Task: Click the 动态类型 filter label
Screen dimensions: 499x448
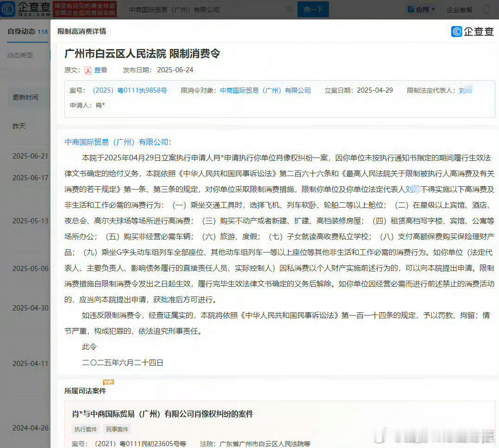Action: click(20, 55)
